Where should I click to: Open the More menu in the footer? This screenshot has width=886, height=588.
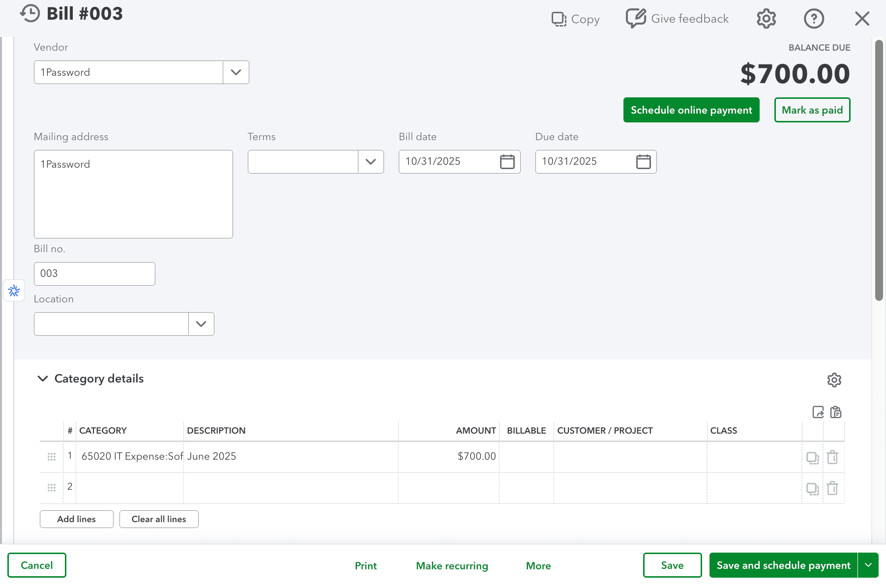538,565
